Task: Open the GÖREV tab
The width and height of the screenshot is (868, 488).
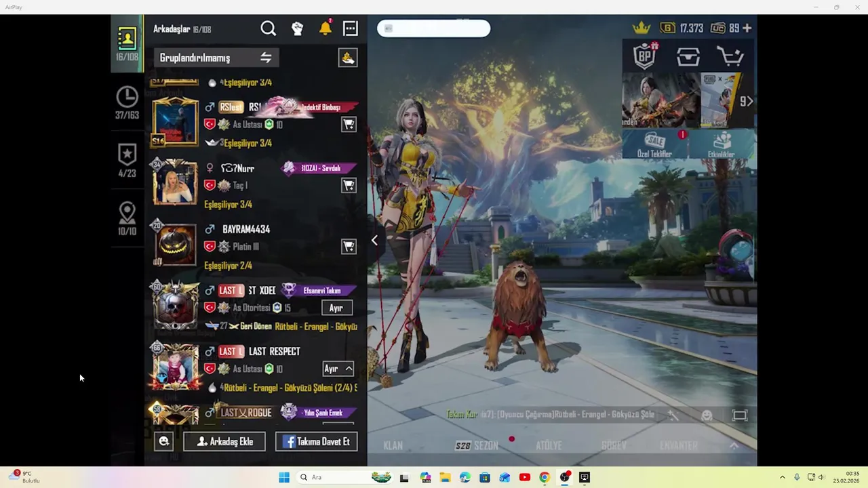Action: pos(614,445)
